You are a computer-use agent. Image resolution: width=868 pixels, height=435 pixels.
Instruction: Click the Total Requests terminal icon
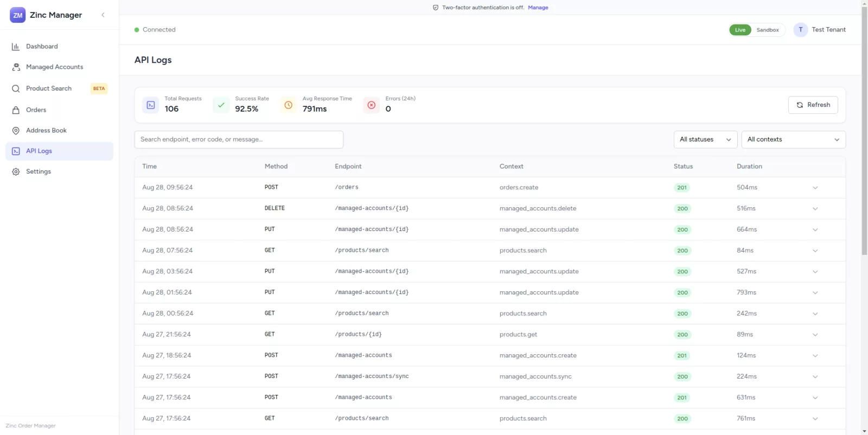click(x=151, y=105)
